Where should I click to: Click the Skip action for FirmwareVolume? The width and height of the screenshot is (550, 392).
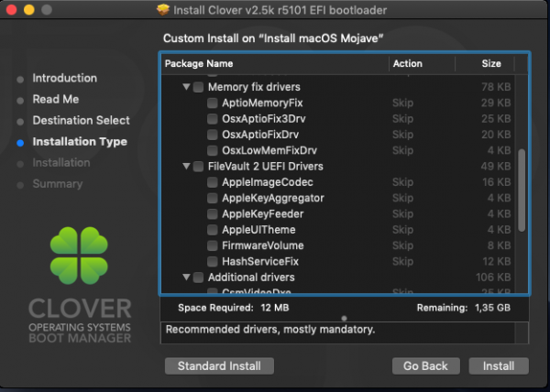[402, 245]
